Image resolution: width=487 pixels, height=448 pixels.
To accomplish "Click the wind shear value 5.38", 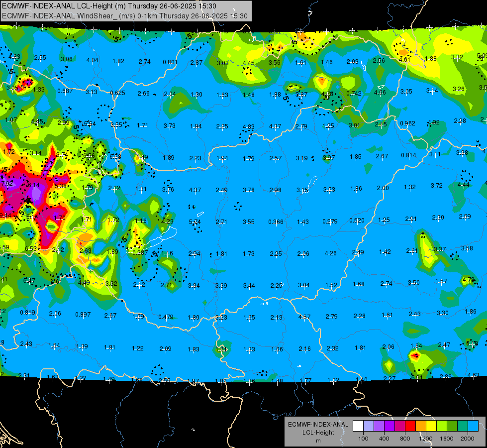I will click(x=61, y=186).
